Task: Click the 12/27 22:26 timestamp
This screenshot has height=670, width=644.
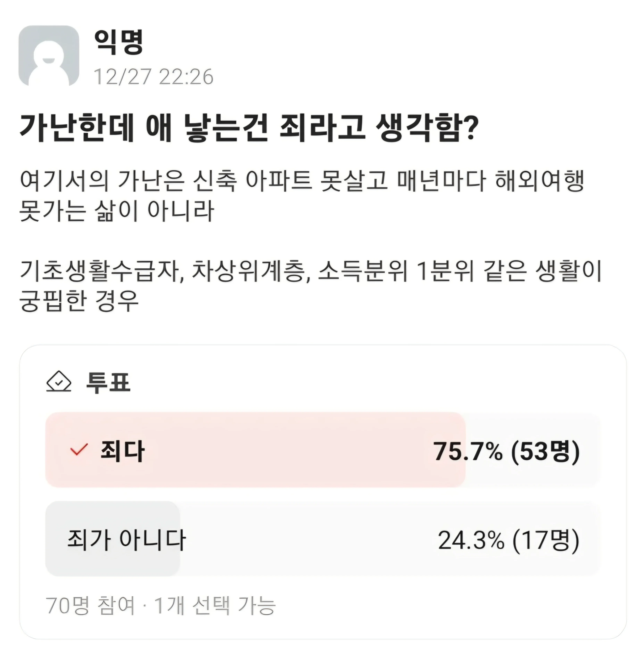Action: tap(153, 77)
